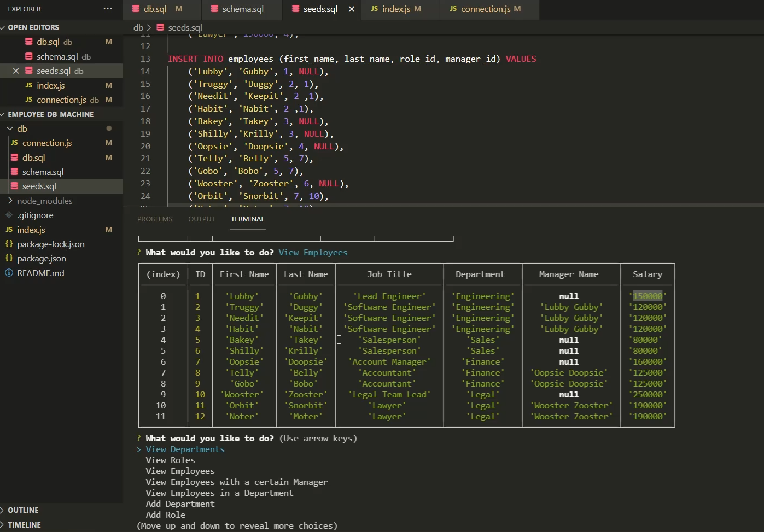
Task: Select the Add Role option in the terminal menu
Action: tap(165, 515)
